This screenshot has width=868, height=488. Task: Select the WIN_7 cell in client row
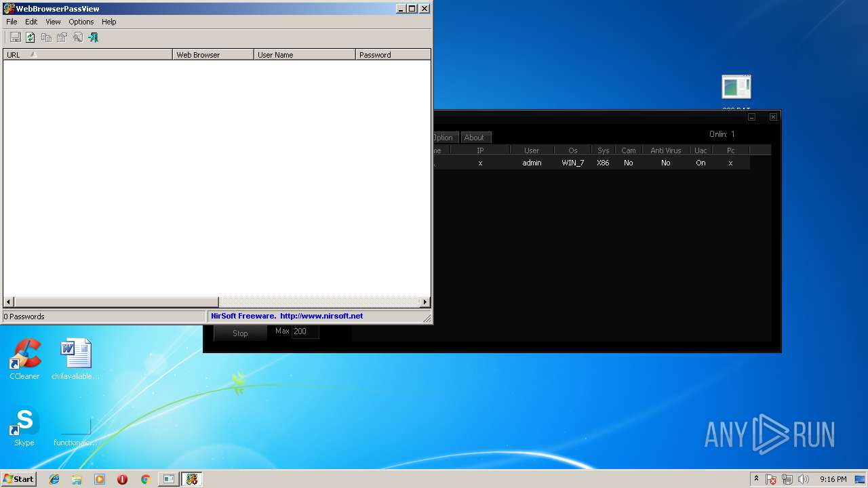[573, 163]
